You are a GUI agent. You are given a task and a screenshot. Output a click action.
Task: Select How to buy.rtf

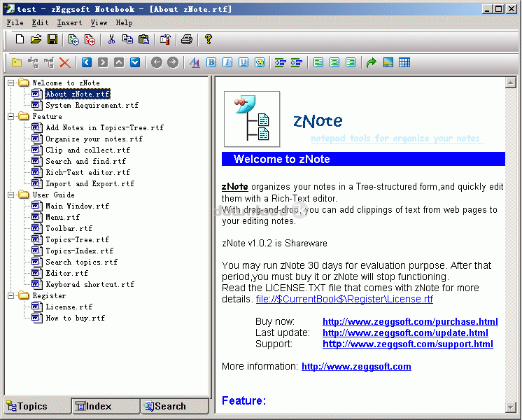(x=75, y=318)
